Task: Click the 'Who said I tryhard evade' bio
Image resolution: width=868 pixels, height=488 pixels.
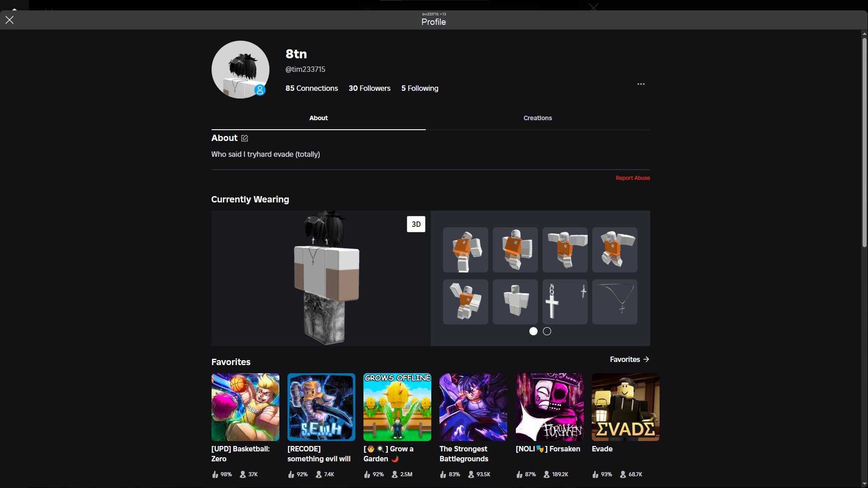Action: click(x=265, y=155)
